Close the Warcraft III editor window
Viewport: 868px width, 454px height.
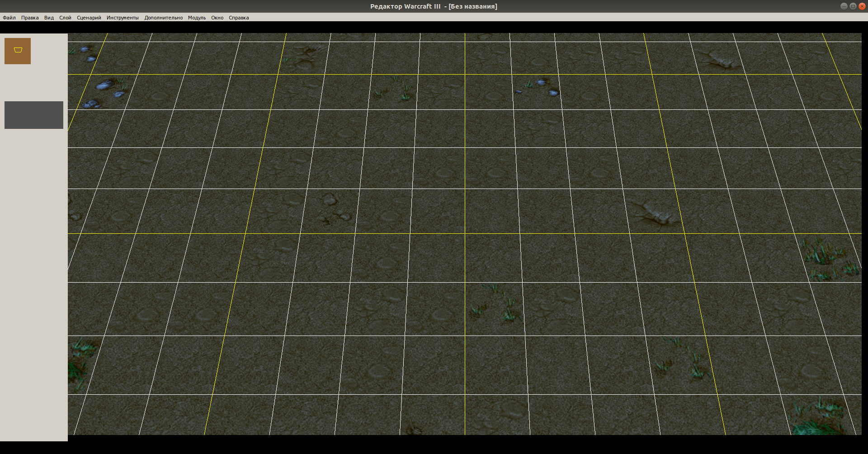pos(862,6)
